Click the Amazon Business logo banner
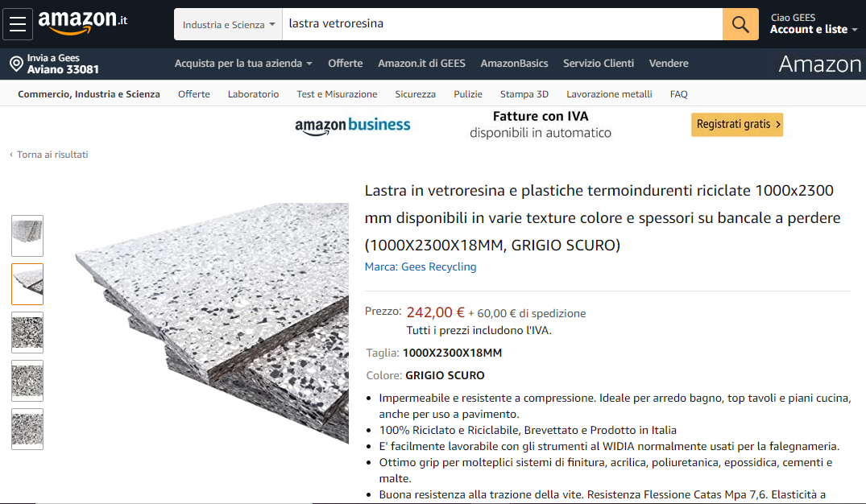Image resolution: width=866 pixels, height=504 pixels. point(352,126)
